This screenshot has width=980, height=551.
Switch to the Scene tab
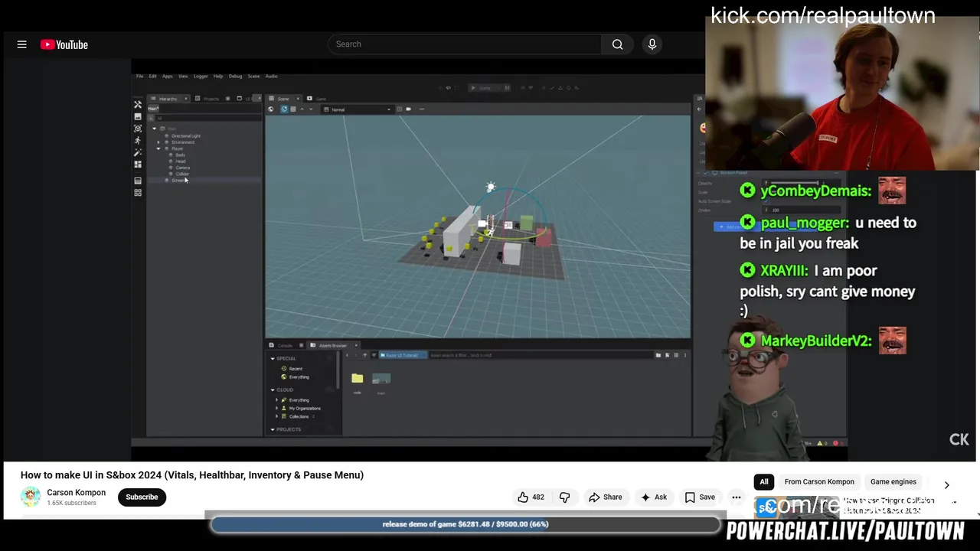tap(283, 99)
